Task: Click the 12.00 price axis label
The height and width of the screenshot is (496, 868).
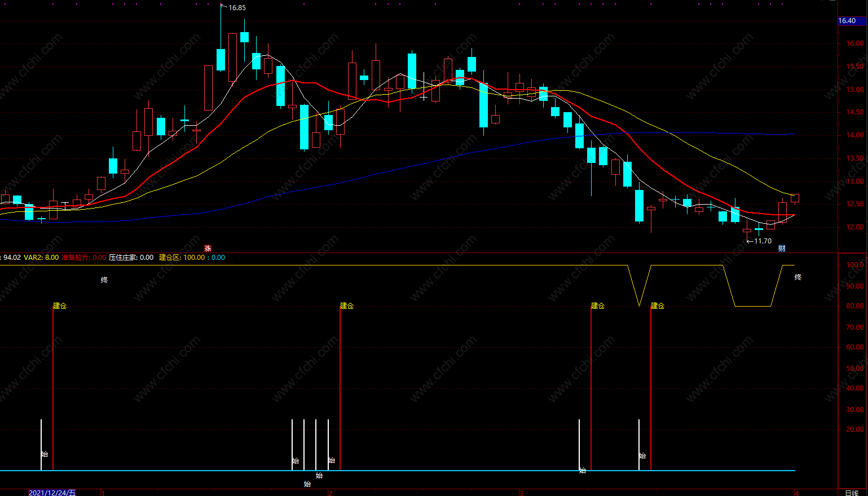Action: pos(854,227)
